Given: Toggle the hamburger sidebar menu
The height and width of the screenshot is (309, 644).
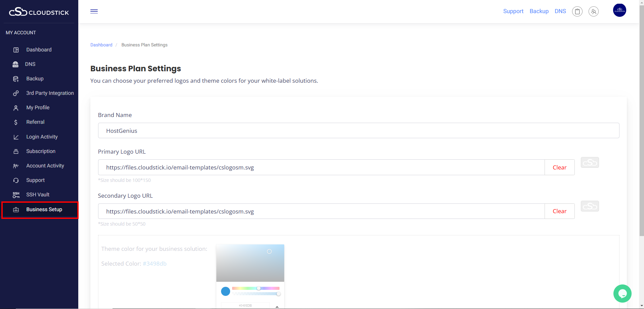Looking at the screenshot, I should tap(94, 11).
